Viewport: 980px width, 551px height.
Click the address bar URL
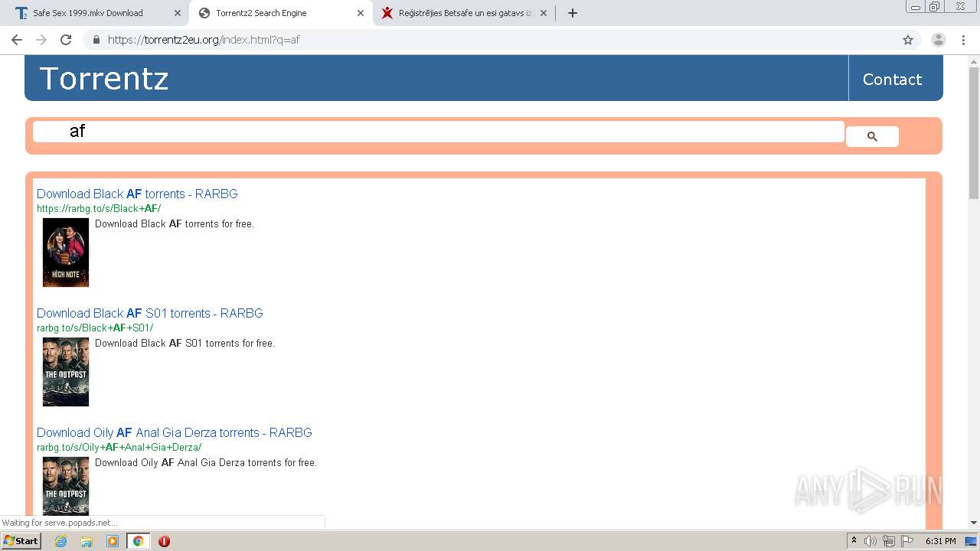[204, 40]
